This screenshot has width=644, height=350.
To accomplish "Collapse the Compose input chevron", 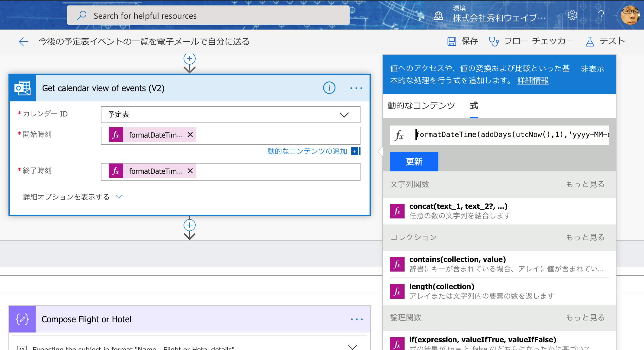I will pyautogui.click(x=352, y=347).
